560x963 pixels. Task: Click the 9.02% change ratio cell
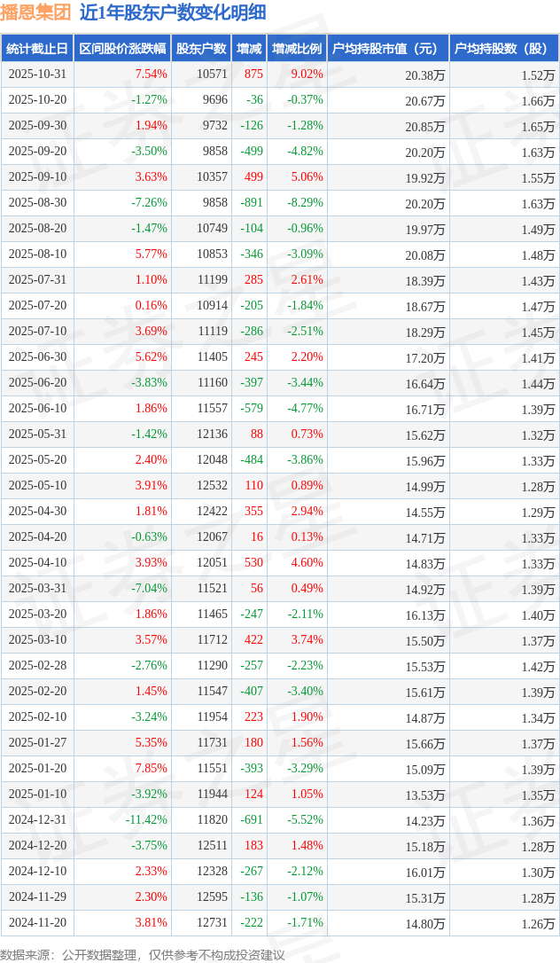[307, 74]
